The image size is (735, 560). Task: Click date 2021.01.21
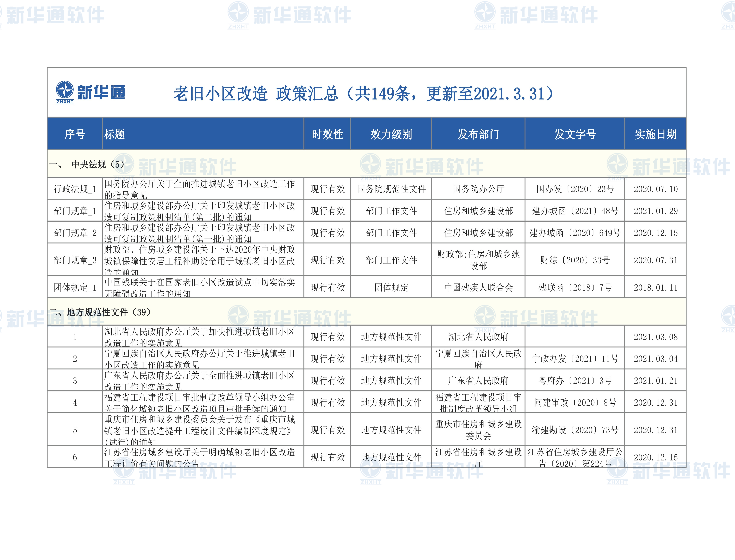pyautogui.click(x=656, y=381)
